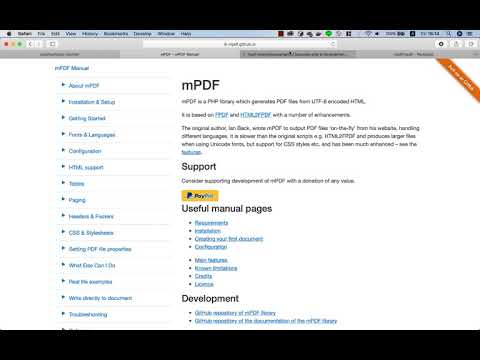This screenshot has height=360, width=480.
Task: Expand the What Else Can I Do arrow
Action: (x=63, y=264)
